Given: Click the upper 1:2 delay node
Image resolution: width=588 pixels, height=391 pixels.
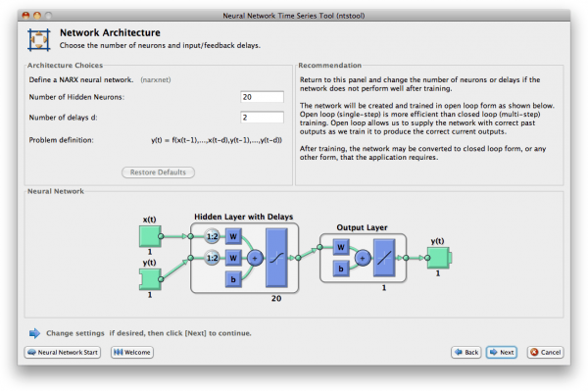Looking at the screenshot, I should pos(212,236).
